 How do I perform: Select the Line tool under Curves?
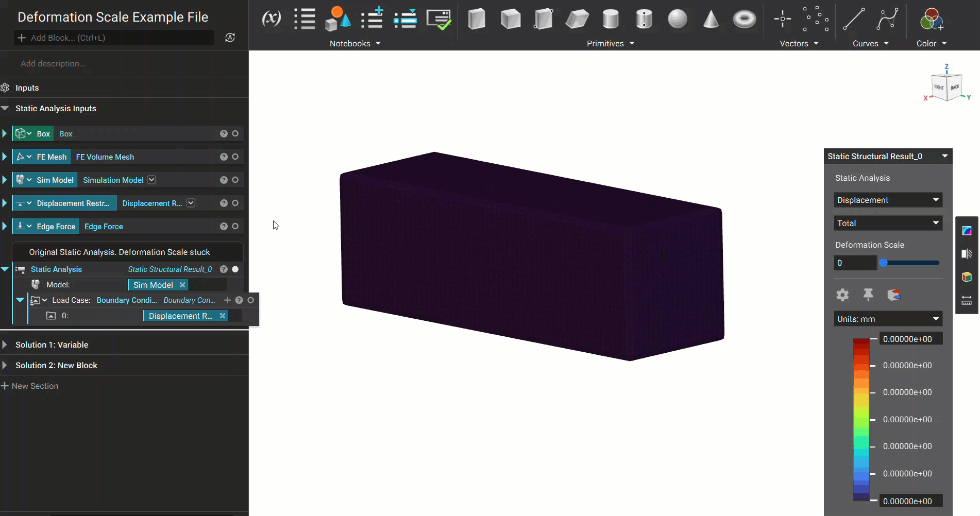854,19
